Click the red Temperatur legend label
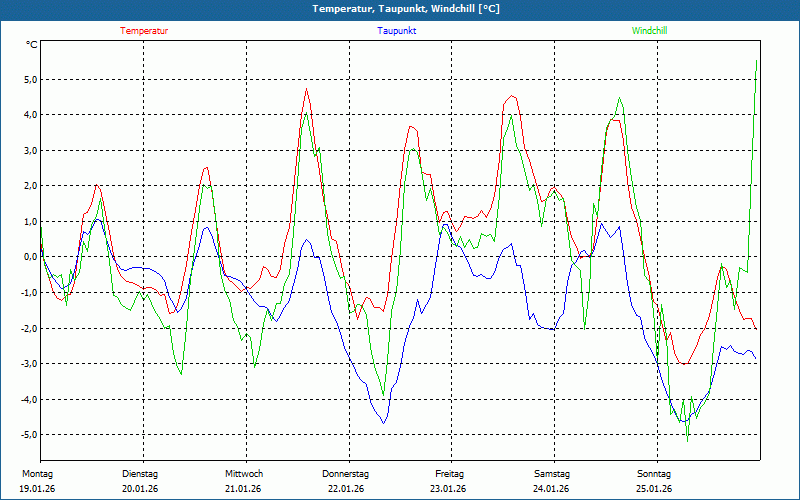Image resolution: width=800 pixels, height=500 pixels. [x=144, y=31]
